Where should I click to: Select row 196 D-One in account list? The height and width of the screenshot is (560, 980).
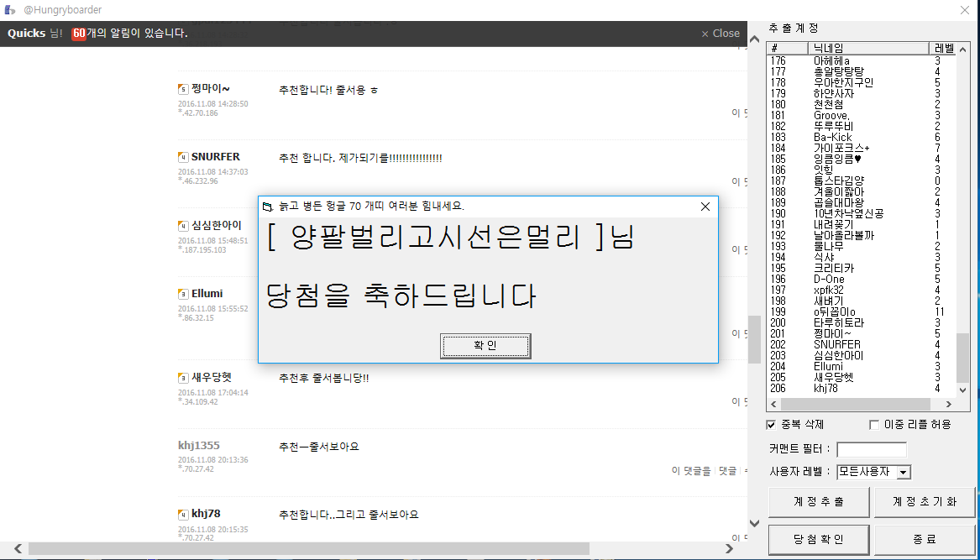click(861, 280)
